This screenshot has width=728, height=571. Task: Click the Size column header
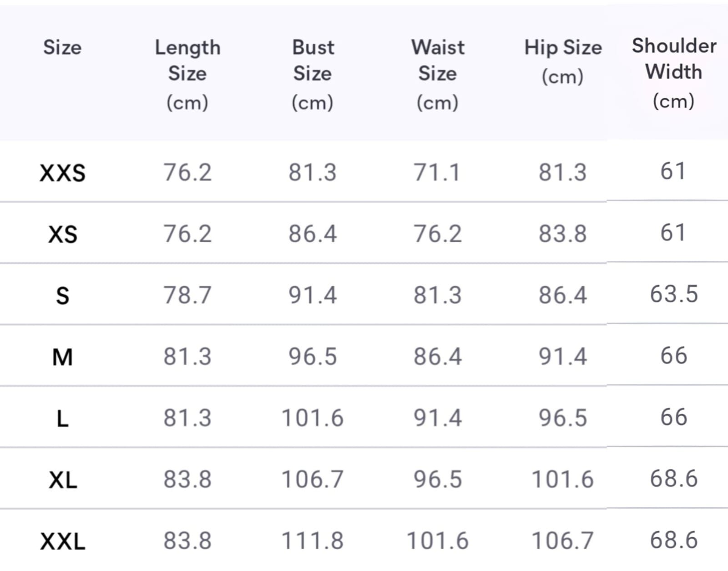[62, 47]
